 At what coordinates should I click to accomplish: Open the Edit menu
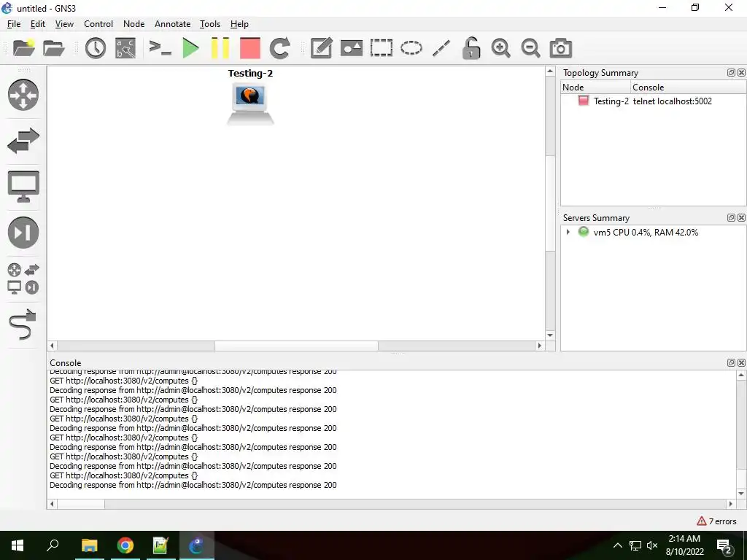[38, 24]
